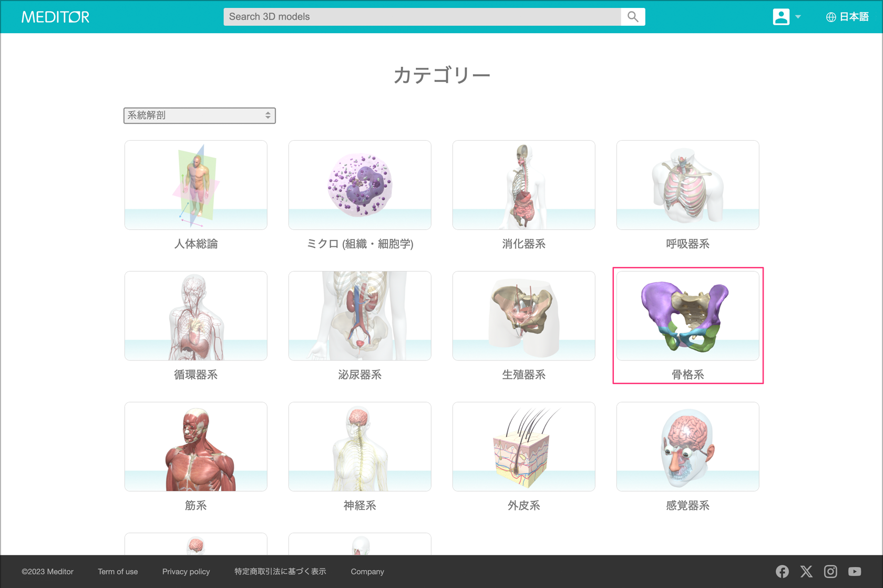Open the Term of use link
The width and height of the screenshot is (883, 588).
tap(118, 572)
